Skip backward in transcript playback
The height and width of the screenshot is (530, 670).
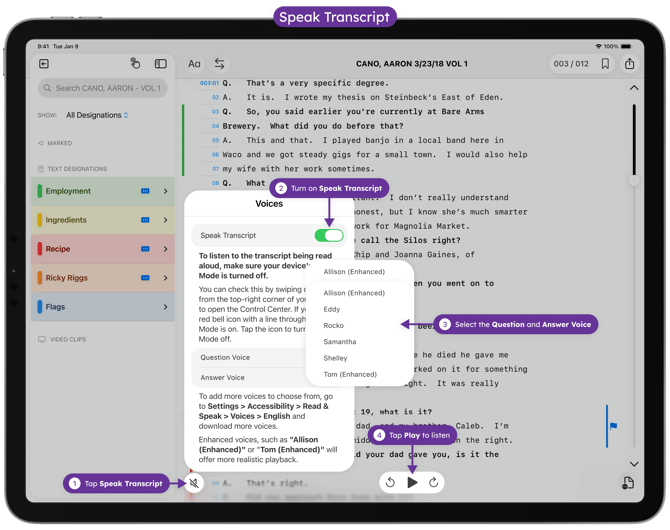point(390,483)
